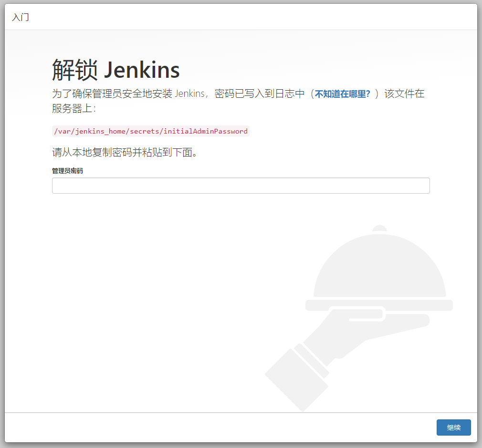Click the Jenkins word in the description paragraph

pyautogui.click(x=190, y=94)
